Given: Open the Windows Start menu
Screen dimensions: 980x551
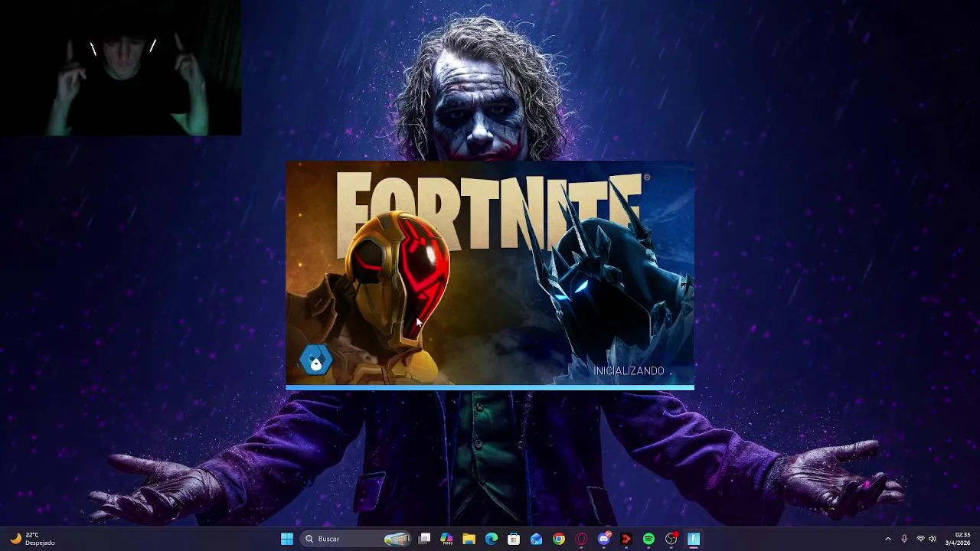Looking at the screenshot, I should pos(287,539).
